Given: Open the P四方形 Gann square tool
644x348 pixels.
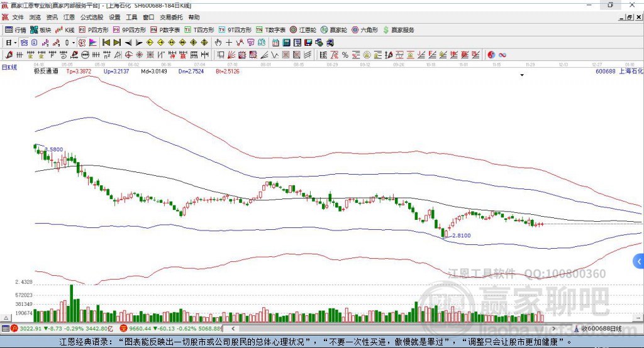Looking at the screenshot, I should point(94,30).
